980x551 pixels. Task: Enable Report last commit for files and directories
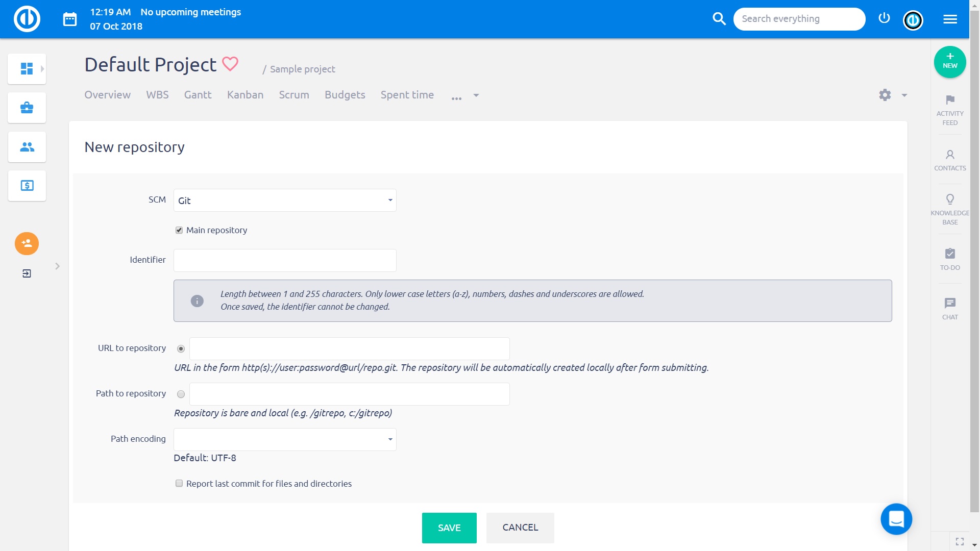pyautogui.click(x=179, y=483)
